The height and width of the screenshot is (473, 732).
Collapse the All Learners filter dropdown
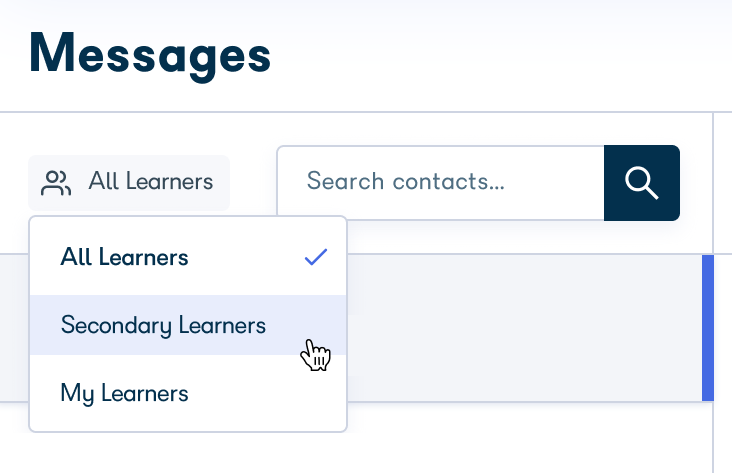129,183
